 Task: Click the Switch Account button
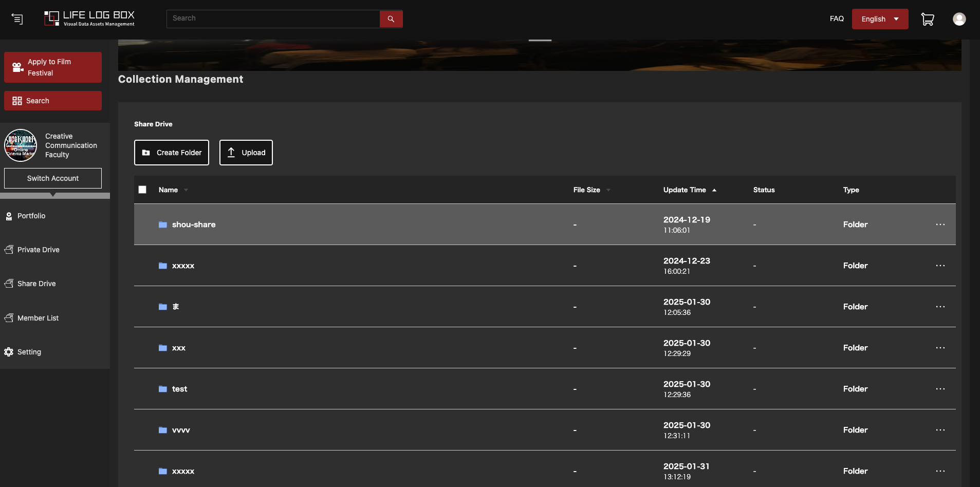[53, 178]
